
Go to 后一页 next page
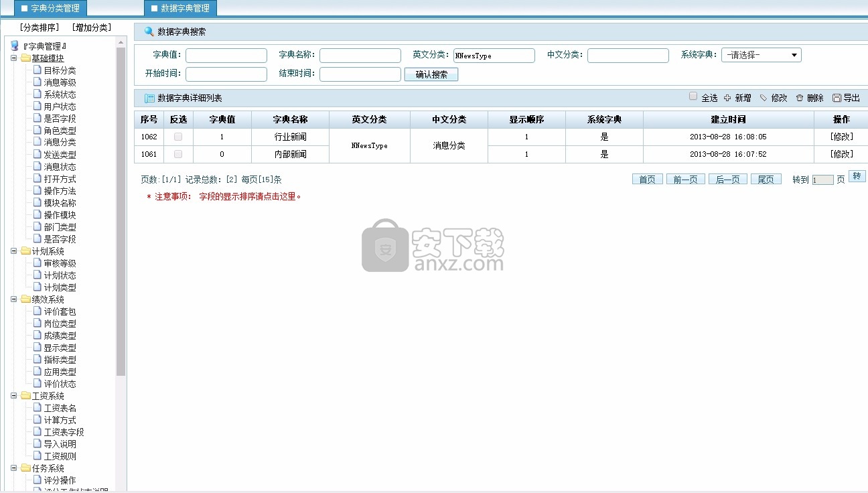pyautogui.click(x=728, y=180)
